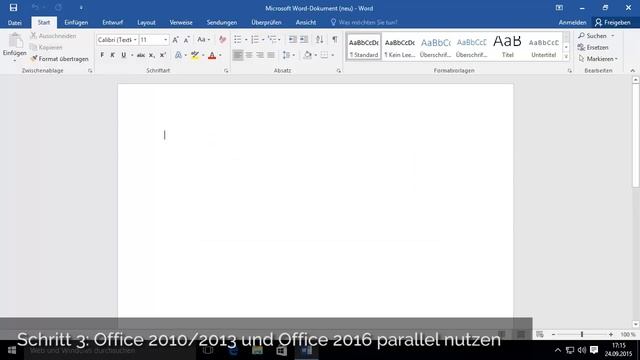The width and height of the screenshot is (640, 360).
Task: Switch to Einfügen tab
Action: pyautogui.click(x=76, y=22)
